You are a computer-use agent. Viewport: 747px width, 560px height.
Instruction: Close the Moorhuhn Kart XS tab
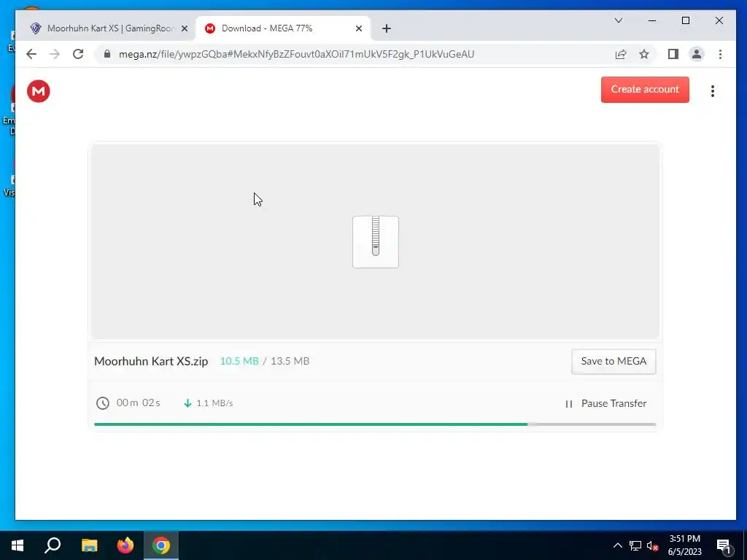tap(185, 28)
